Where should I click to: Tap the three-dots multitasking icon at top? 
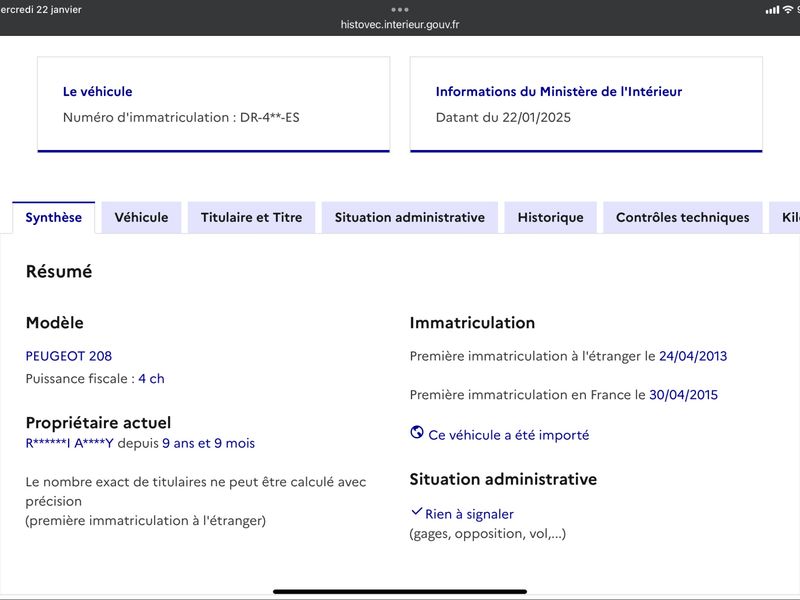(x=399, y=10)
